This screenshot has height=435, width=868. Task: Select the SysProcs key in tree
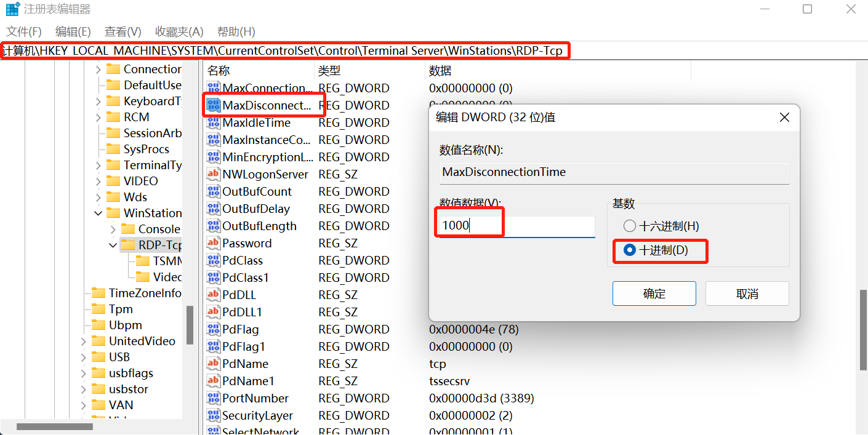146,149
